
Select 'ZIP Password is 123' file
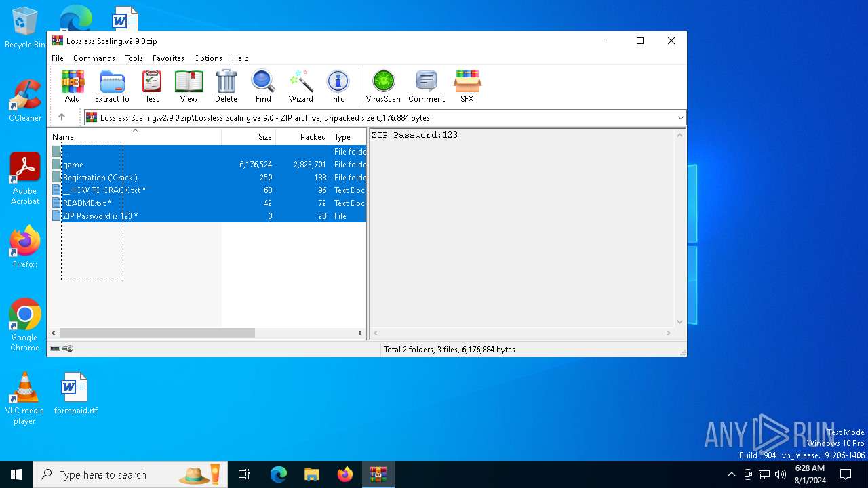[x=209, y=216]
